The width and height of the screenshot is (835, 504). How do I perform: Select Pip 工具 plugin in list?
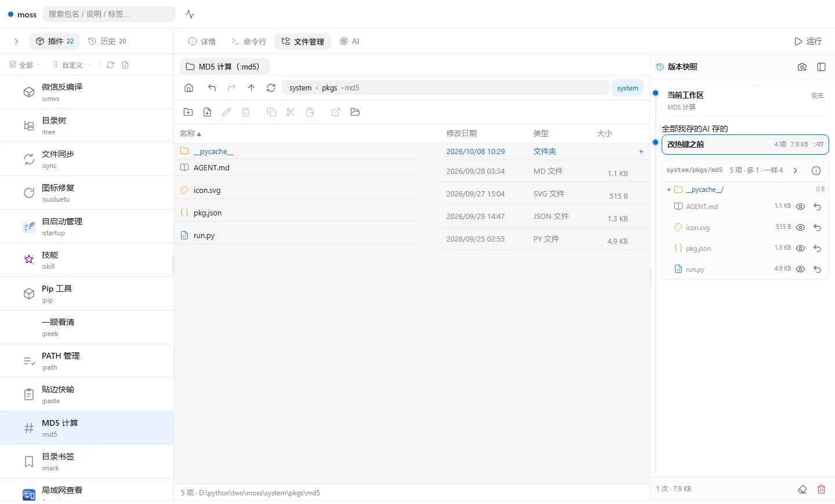(87, 294)
